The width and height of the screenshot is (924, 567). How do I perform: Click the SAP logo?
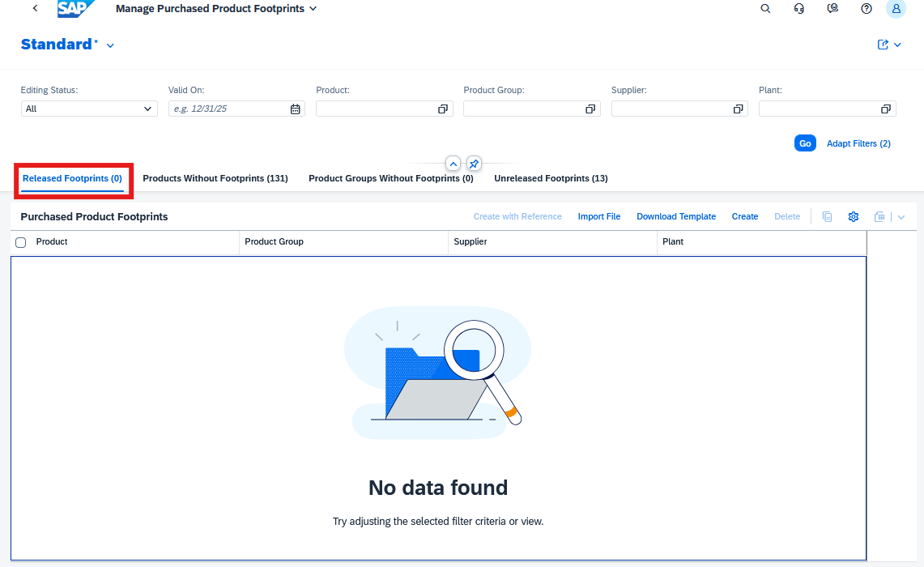75,8
